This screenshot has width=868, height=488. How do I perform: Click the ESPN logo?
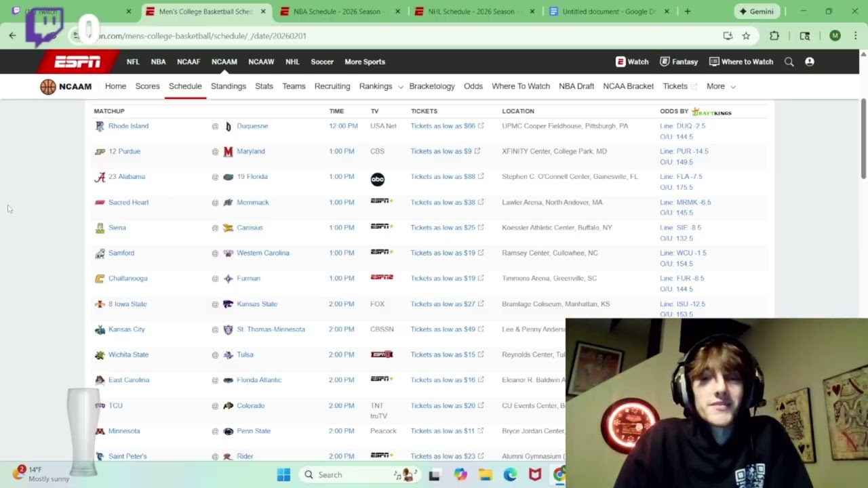77,62
